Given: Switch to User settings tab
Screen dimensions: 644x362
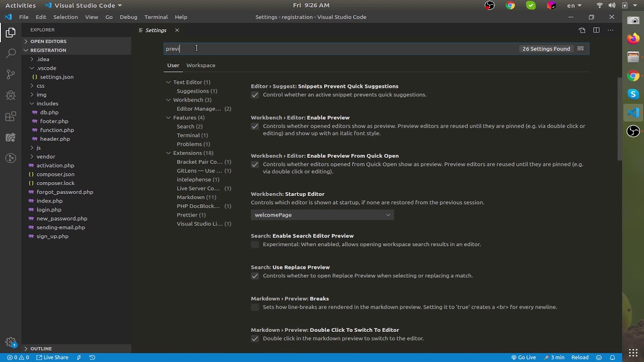Looking at the screenshot, I should pos(173,65).
